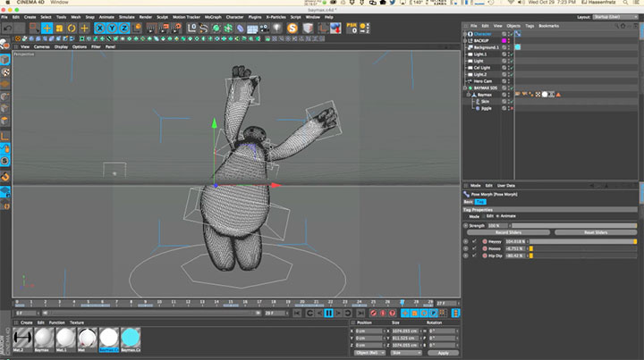This screenshot has width=644, height=360.
Task: Adjust the Strength slider bar
Action: pyautogui.click(x=574, y=225)
